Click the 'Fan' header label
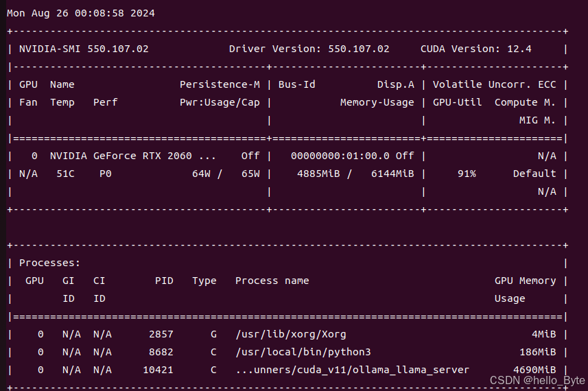 point(29,102)
